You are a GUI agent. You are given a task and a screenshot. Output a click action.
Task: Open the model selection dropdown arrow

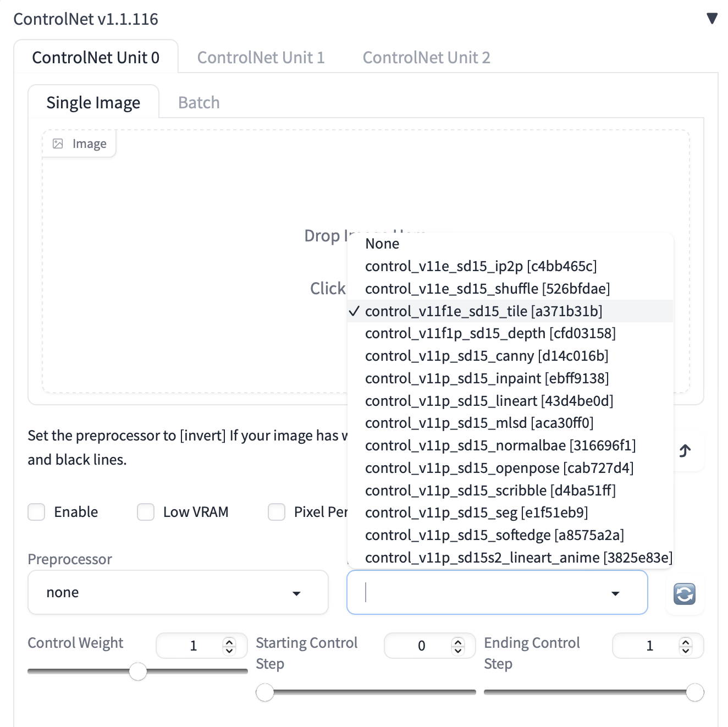click(x=615, y=593)
